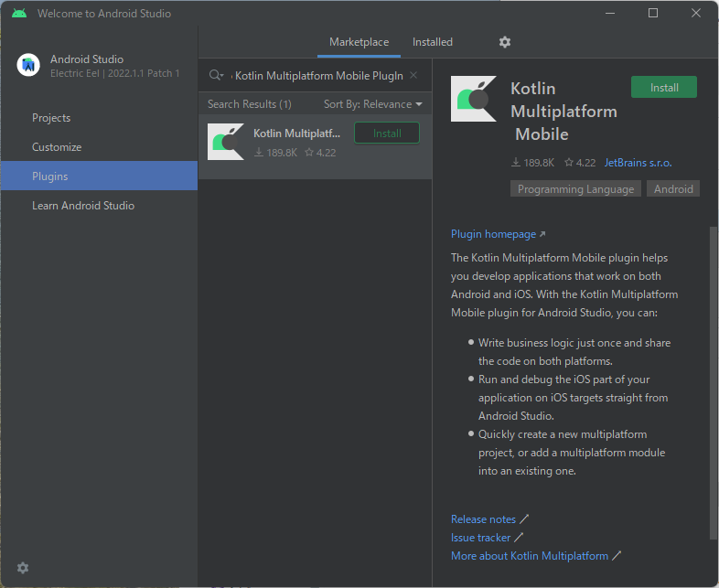Click the Android icon in title bar
The height and width of the screenshot is (588, 719).
coord(19,14)
